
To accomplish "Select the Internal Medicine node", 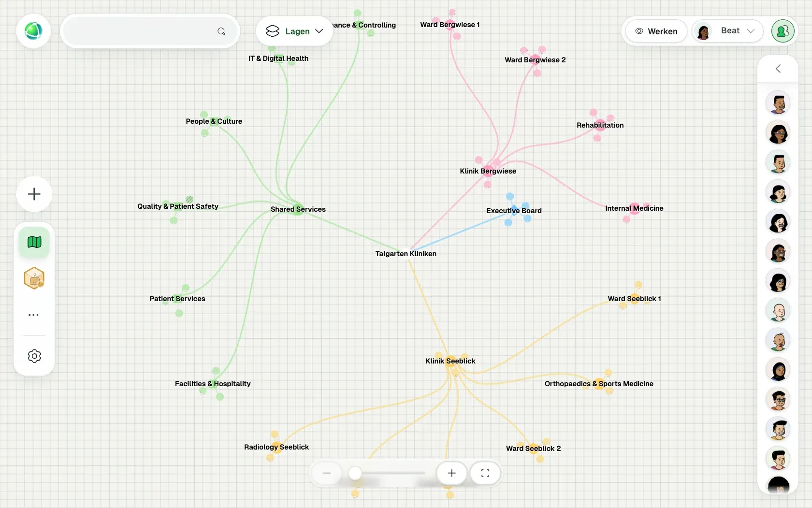I will coord(635,208).
